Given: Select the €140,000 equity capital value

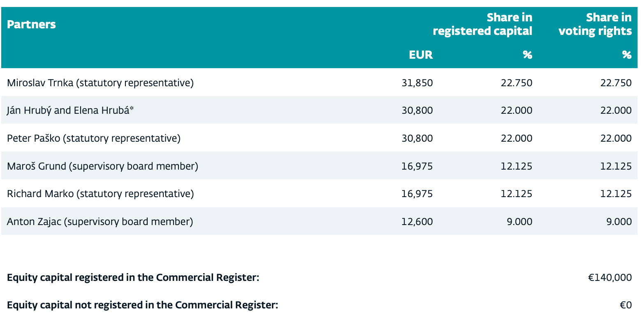Looking at the screenshot, I should 610,278.
